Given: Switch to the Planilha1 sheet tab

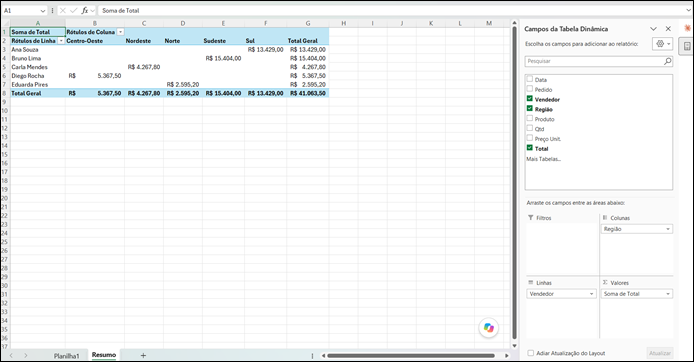Looking at the screenshot, I should [66, 356].
